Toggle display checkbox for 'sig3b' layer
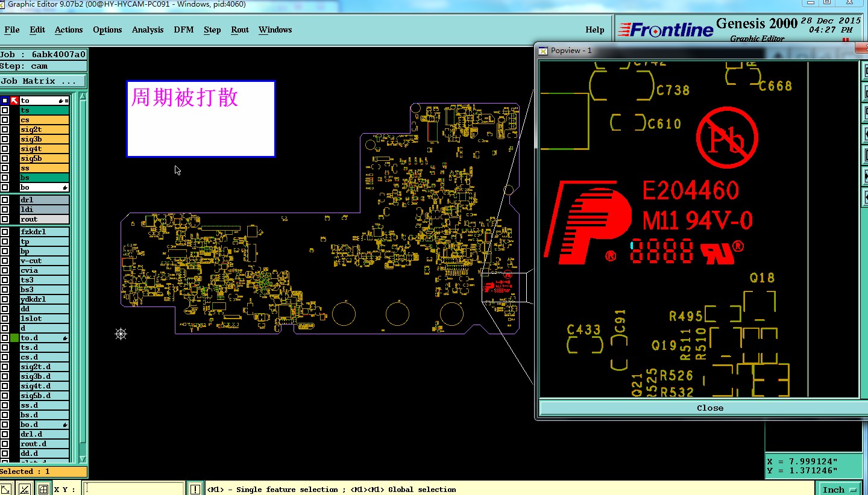868x495 pixels. click(x=5, y=139)
